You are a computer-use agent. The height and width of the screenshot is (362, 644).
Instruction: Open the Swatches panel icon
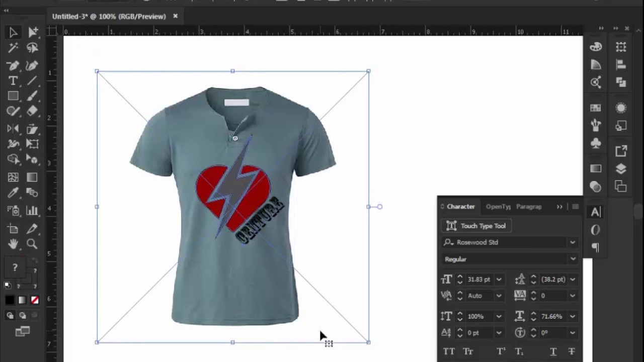pyautogui.click(x=596, y=108)
